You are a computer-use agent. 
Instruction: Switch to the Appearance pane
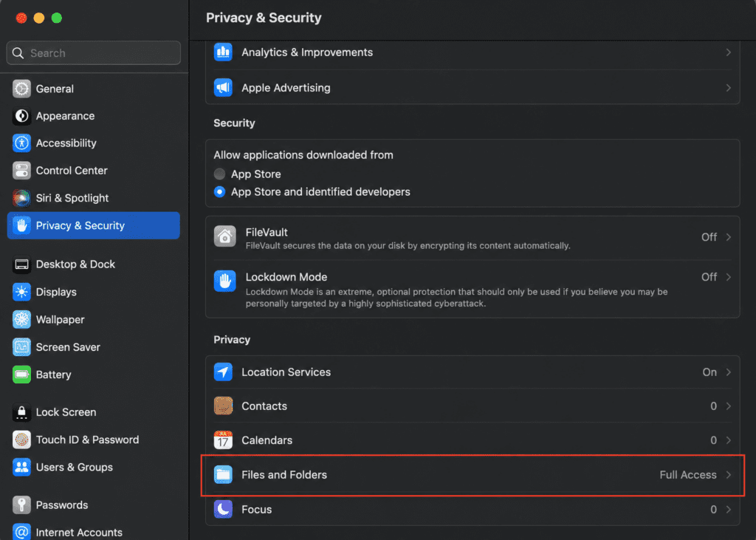tap(94, 116)
